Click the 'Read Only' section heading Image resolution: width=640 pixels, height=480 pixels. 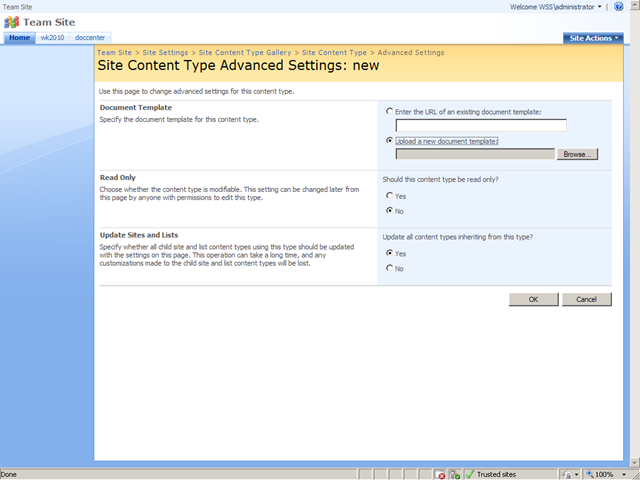(x=118, y=178)
